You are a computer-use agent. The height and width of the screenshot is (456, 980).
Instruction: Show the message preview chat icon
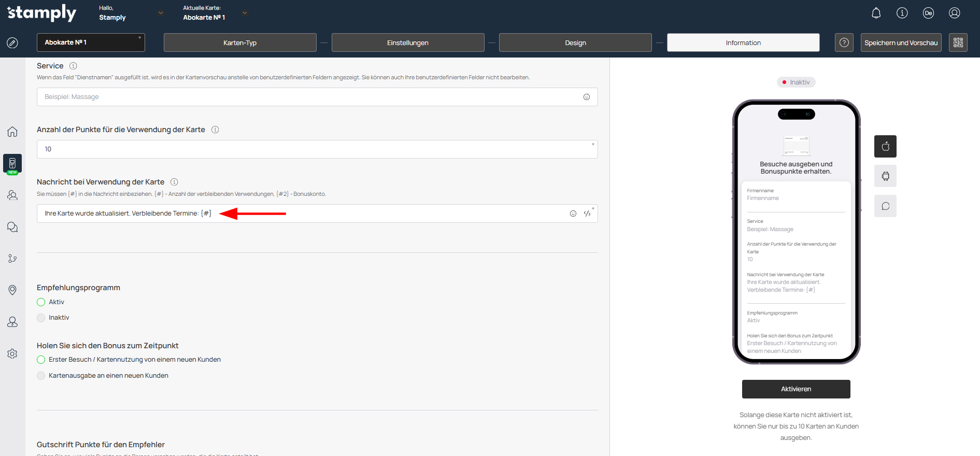tap(885, 206)
